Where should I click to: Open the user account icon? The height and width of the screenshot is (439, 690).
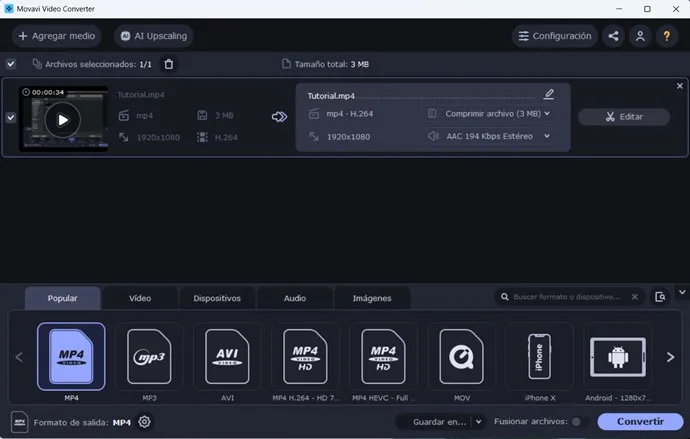click(x=640, y=36)
